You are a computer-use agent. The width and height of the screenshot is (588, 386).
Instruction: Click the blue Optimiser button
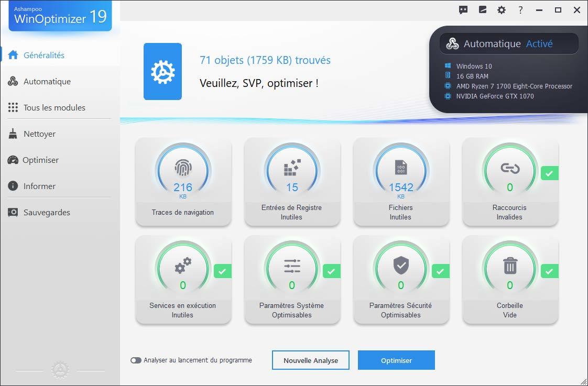point(396,360)
